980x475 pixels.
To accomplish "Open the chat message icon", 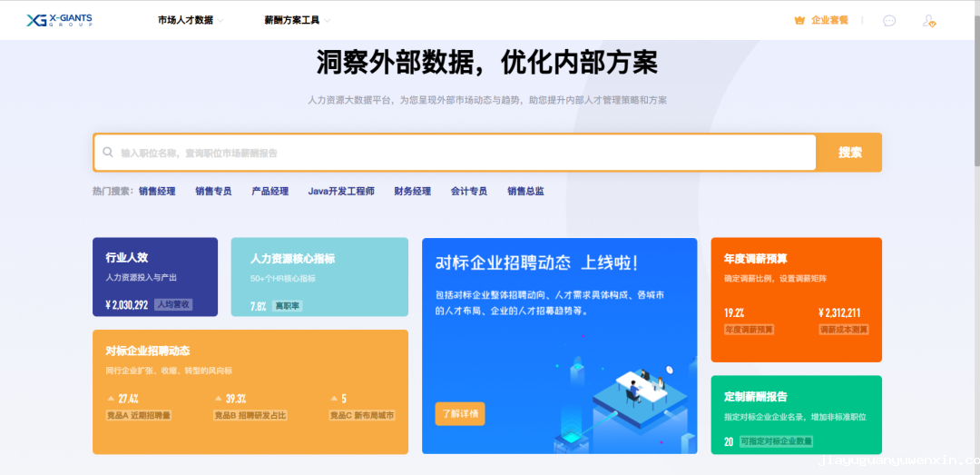I will click(x=889, y=20).
